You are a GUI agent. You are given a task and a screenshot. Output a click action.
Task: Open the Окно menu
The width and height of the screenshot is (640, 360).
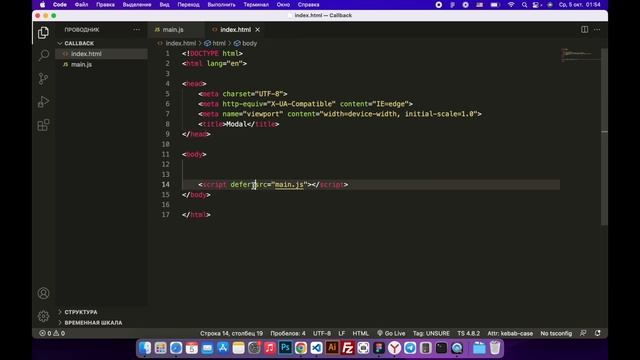[x=283, y=5]
